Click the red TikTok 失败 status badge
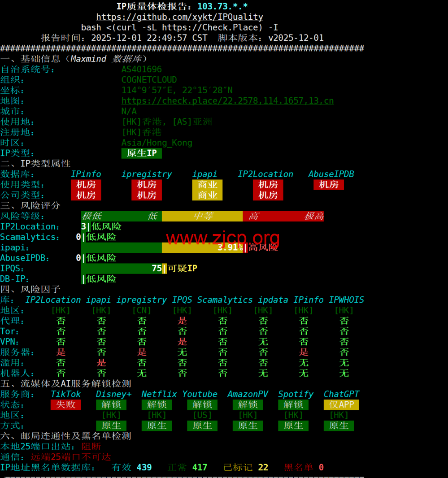The image size is (448, 478). tap(65, 404)
